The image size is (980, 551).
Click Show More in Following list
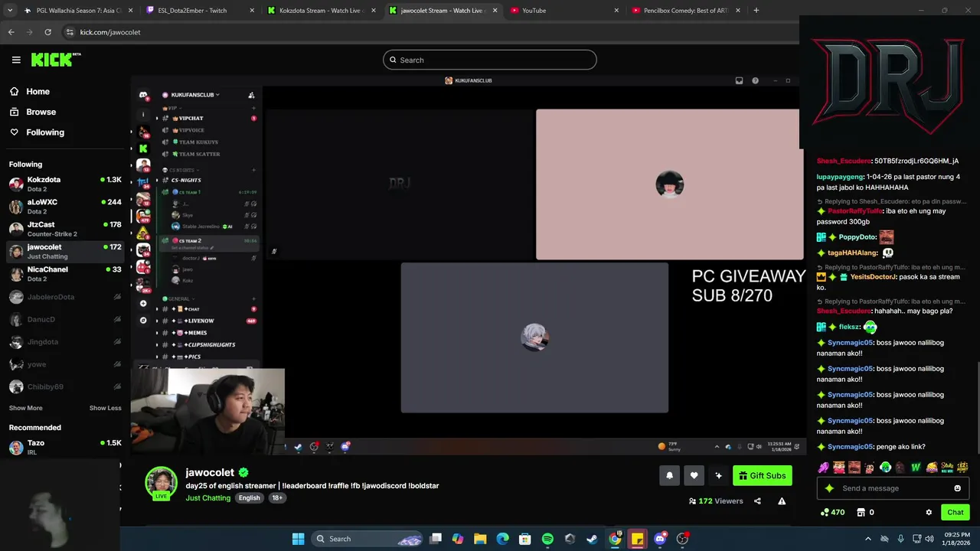(25, 408)
